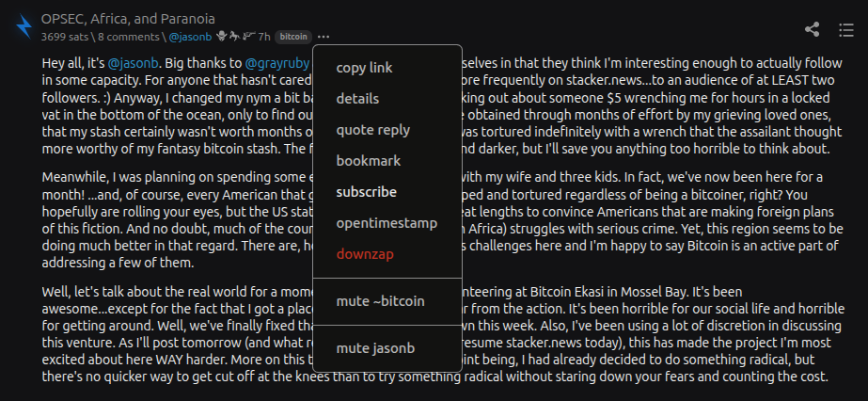
Task: Click "opentimestamp" in the menu
Action: click(387, 223)
